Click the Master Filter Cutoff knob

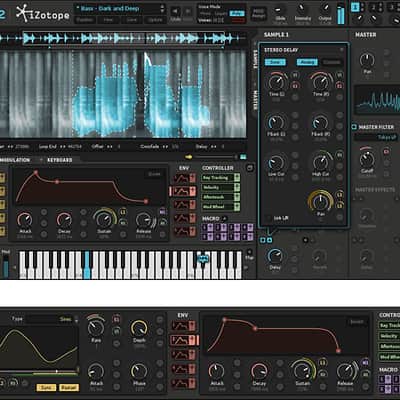pyautogui.click(x=367, y=160)
